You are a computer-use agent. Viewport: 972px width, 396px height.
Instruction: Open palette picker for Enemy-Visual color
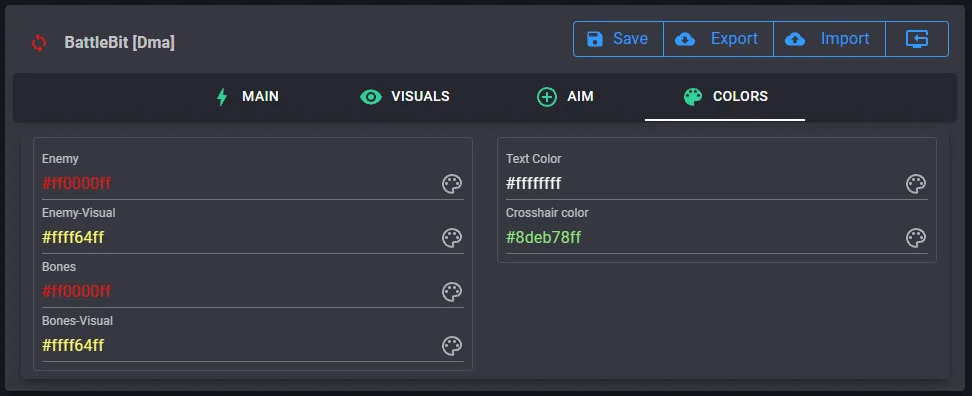(x=452, y=238)
